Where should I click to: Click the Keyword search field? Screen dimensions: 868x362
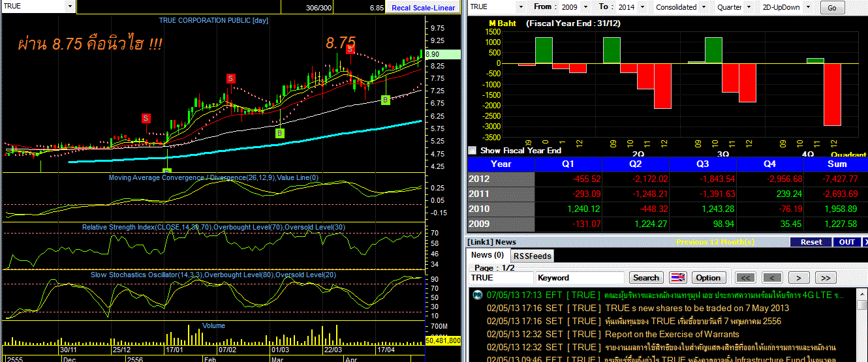pyautogui.click(x=580, y=278)
